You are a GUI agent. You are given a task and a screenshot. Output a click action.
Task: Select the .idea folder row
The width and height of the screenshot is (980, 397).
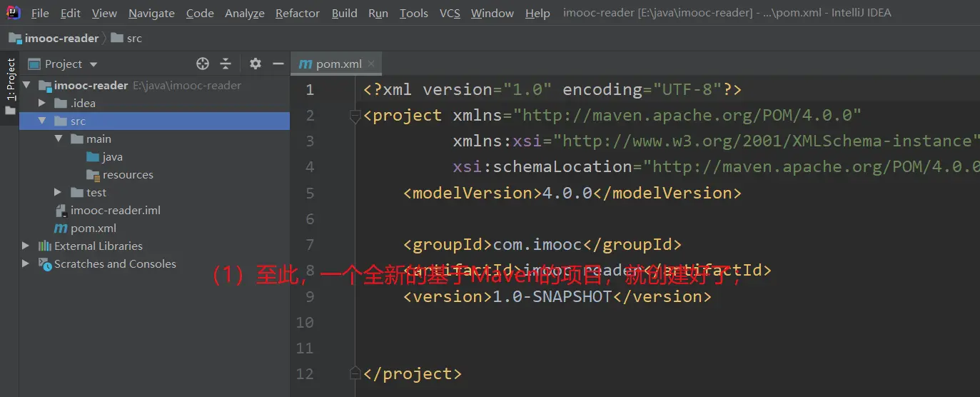[x=155, y=103]
